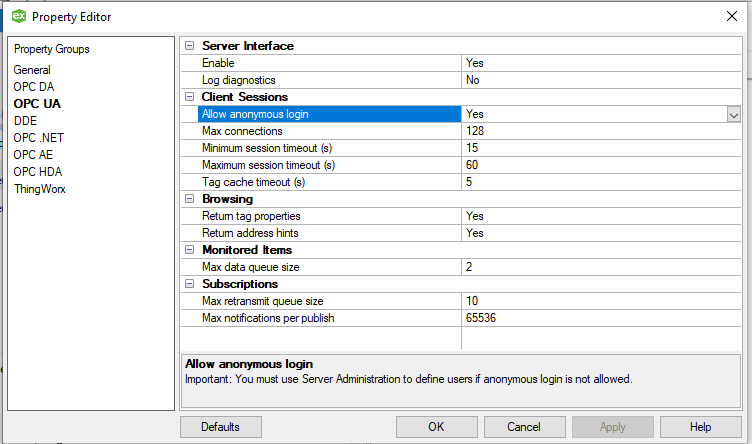
Task: Click the Property Editor title bar app icon
Action: [x=18, y=16]
